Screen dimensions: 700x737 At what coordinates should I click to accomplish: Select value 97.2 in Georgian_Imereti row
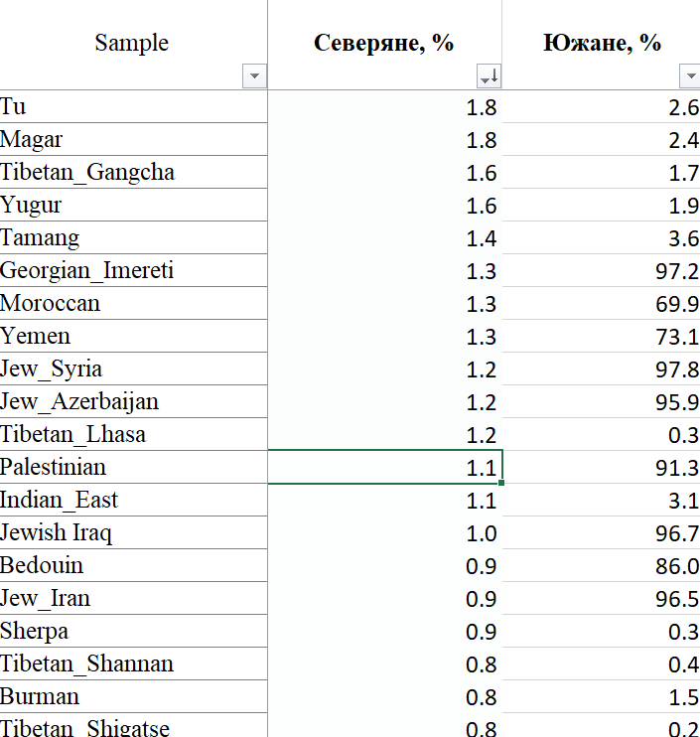[602, 270]
